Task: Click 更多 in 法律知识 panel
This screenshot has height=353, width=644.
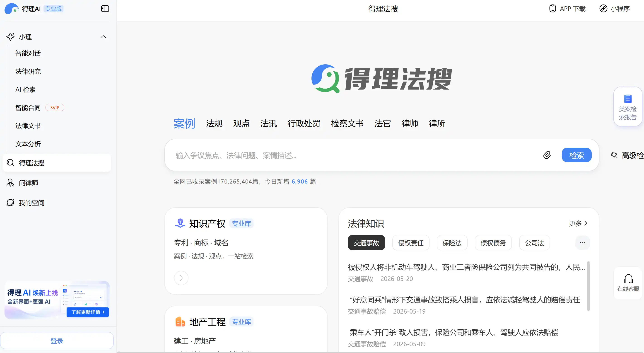Action: [578, 223]
